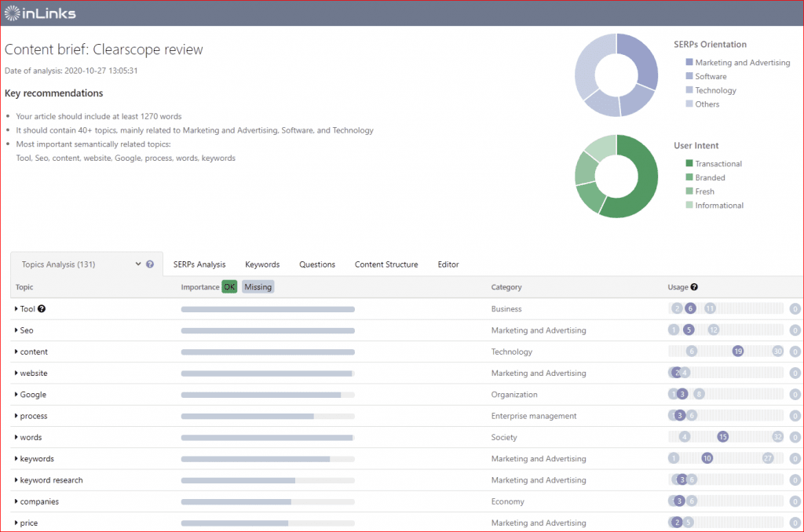Open the Content Structure tab
The width and height of the screenshot is (804, 532).
(x=386, y=264)
